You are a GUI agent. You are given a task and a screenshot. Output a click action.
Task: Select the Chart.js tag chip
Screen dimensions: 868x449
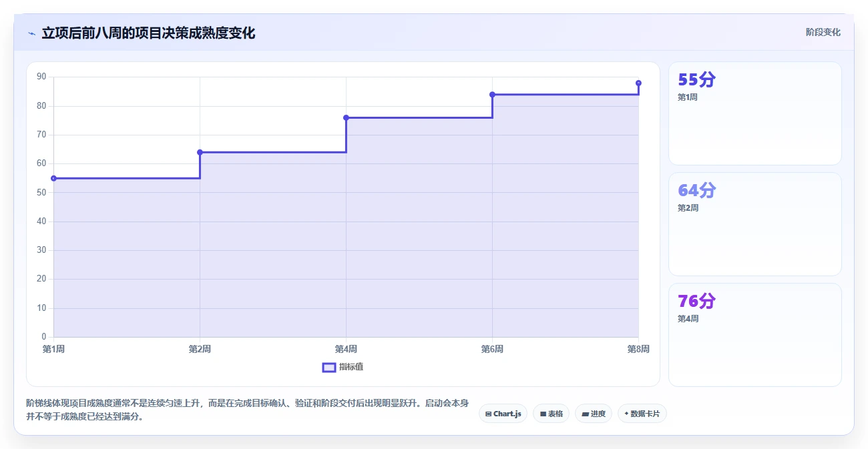pos(503,414)
